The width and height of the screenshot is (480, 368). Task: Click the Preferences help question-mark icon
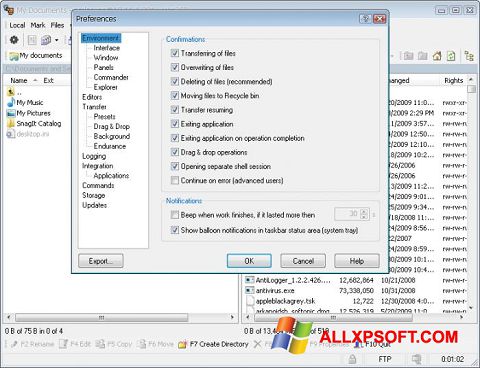[365, 19]
